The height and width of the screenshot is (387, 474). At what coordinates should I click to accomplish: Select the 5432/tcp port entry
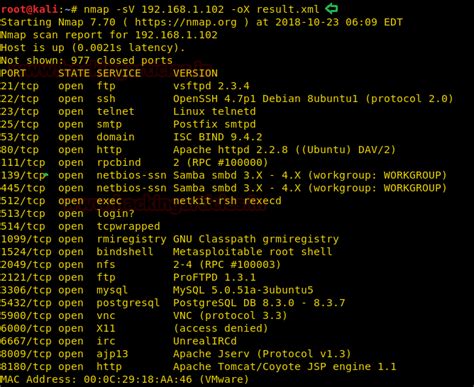click(x=26, y=303)
